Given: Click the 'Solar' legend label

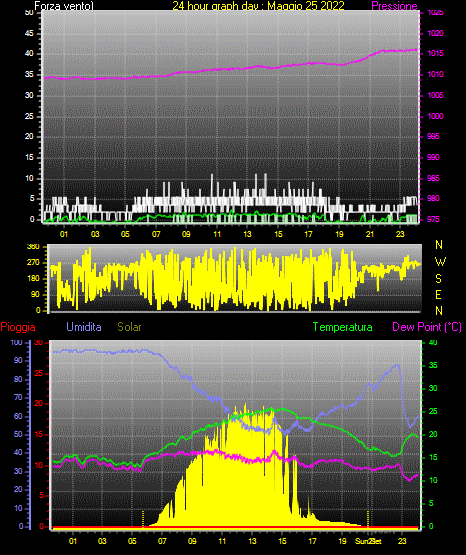Looking at the screenshot, I should click(129, 327).
